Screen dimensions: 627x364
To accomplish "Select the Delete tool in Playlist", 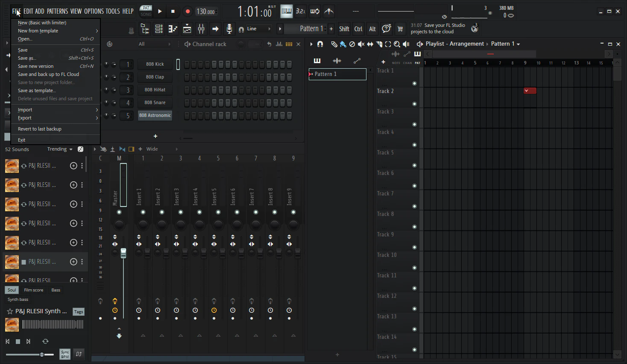I will [x=352, y=44].
